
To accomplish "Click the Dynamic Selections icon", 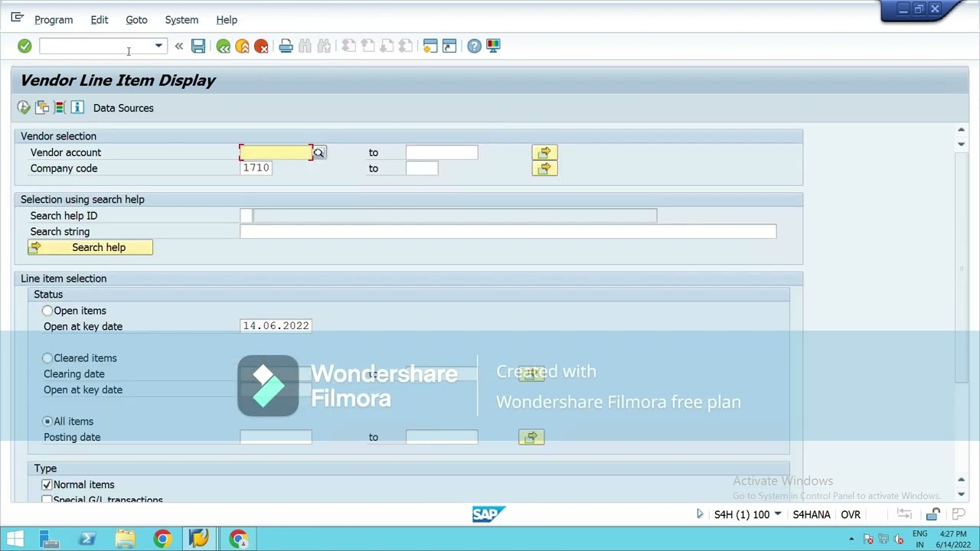I will [59, 108].
